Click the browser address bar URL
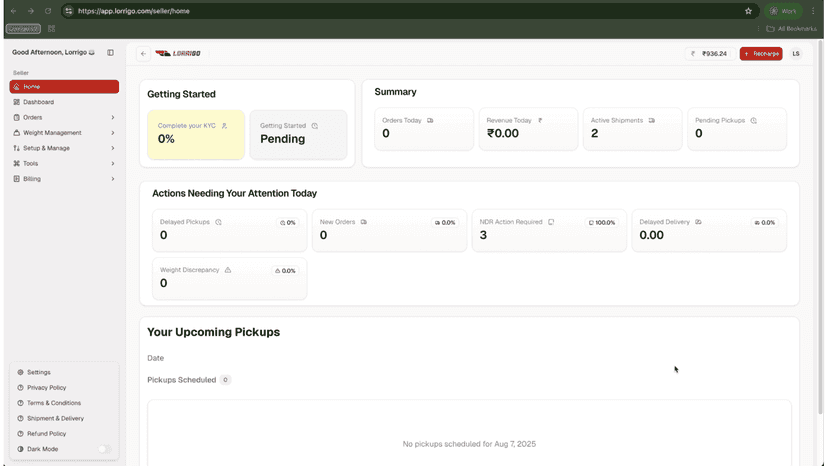The width and height of the screenshot is (828, 466). click(x=134, y=11)
